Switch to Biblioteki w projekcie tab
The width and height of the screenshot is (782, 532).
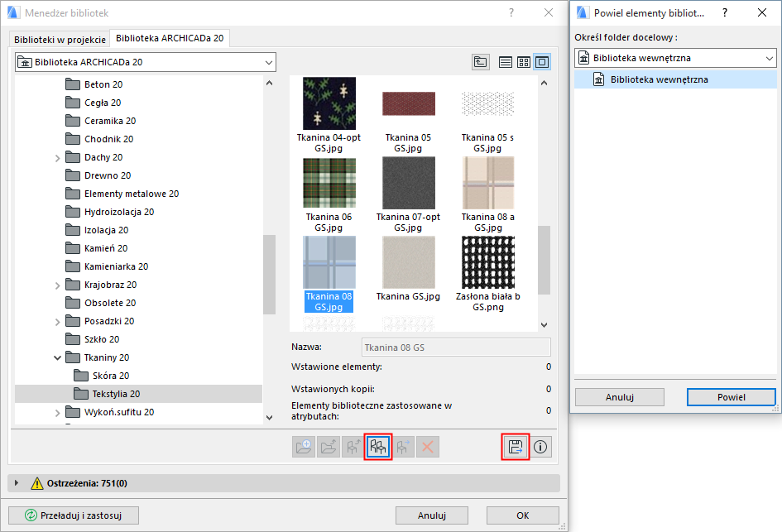tap(60, 40)
